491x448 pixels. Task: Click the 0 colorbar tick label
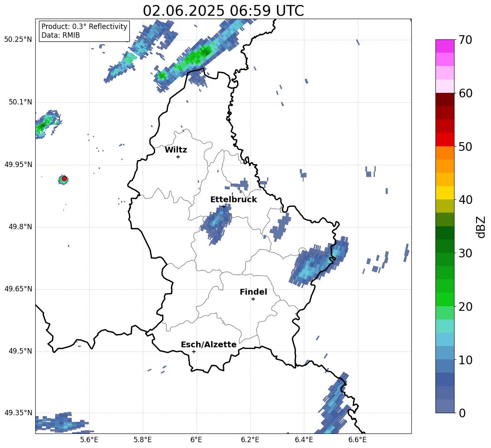pyautogui.click(x=462, y=413)
